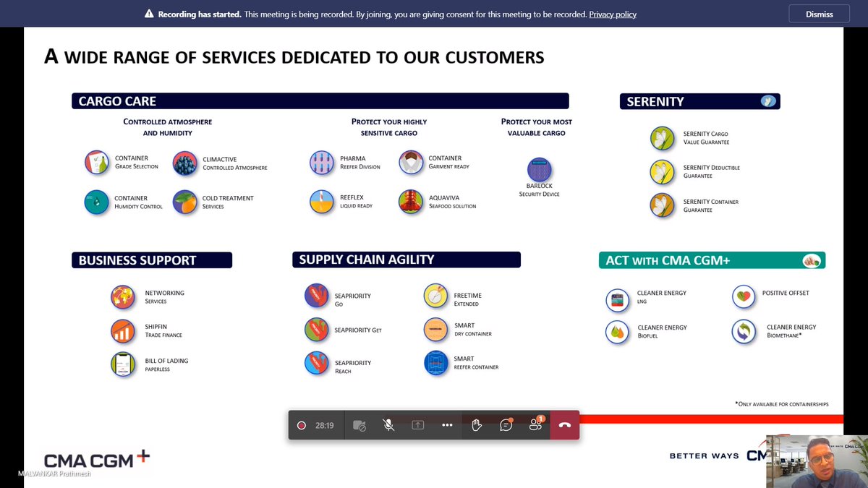Click the flower icon in Serenity header
This screenshot has height=488, width=868.
(x=768, y=102)
